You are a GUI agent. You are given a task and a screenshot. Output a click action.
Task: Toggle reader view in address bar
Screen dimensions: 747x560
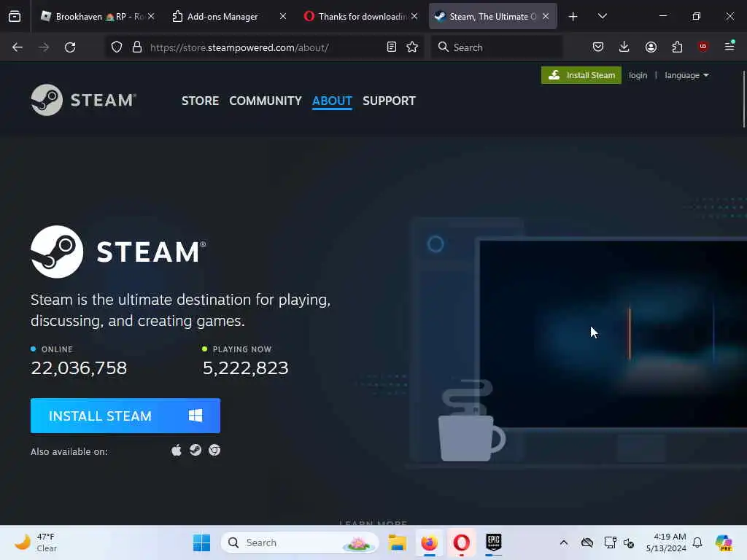point(392,47)
